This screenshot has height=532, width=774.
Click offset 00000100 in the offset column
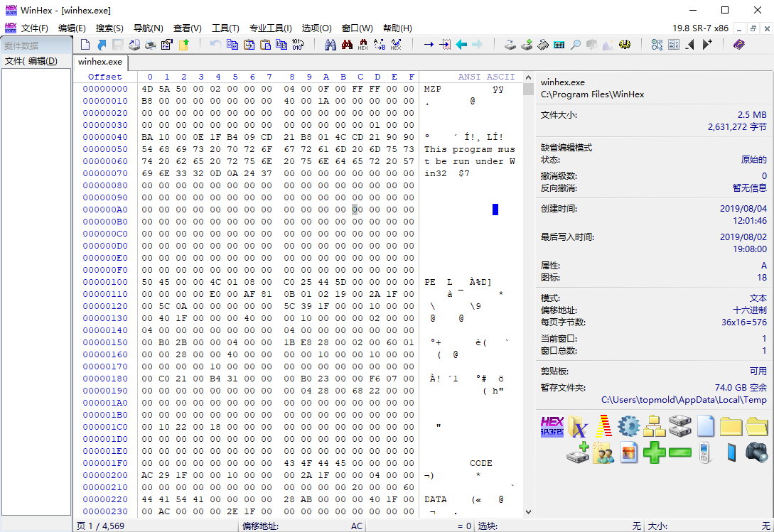coord(105,282)
